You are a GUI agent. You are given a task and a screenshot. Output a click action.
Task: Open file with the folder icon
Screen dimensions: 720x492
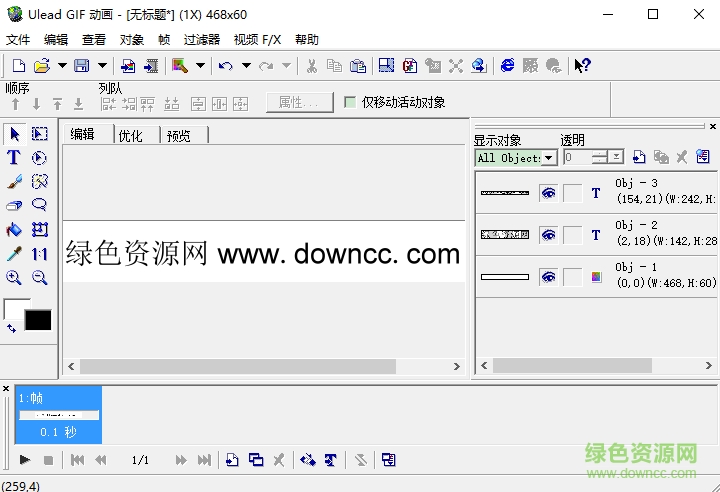(x=42, y=66)
